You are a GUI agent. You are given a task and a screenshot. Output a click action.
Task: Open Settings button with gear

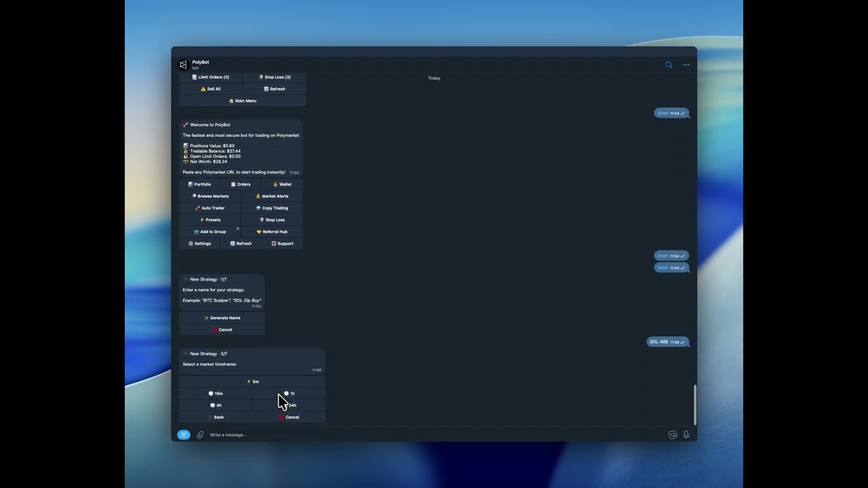coord(199,243)
